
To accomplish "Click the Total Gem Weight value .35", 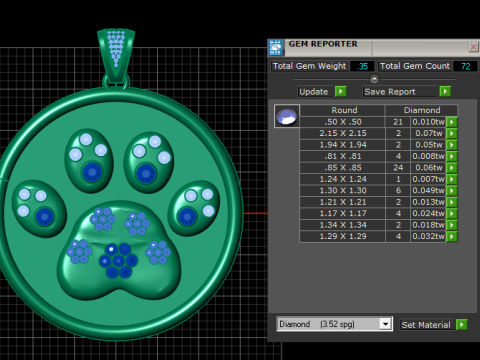I will [x=363, y=66].
